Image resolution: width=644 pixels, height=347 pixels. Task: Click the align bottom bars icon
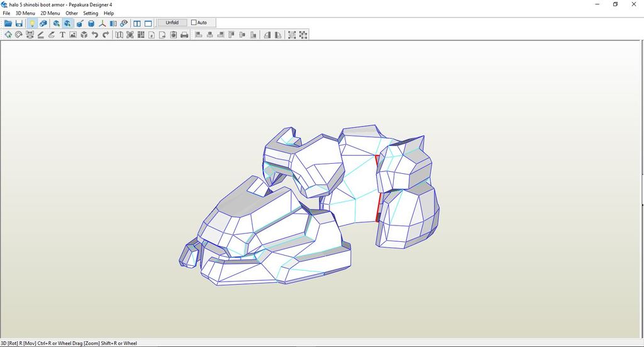(253, 35)
